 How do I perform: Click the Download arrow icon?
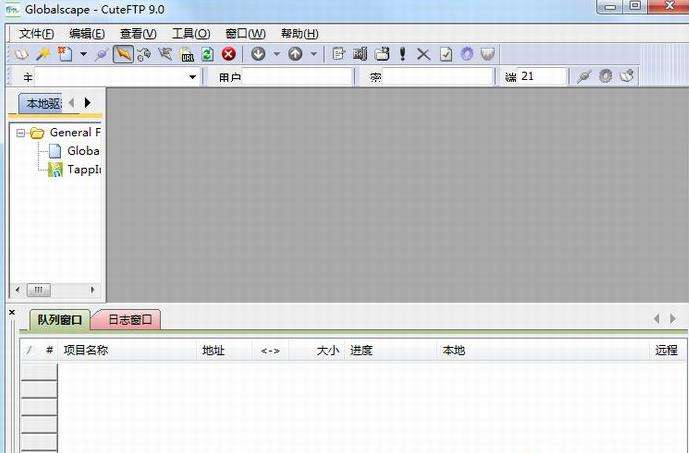[258, 54]
